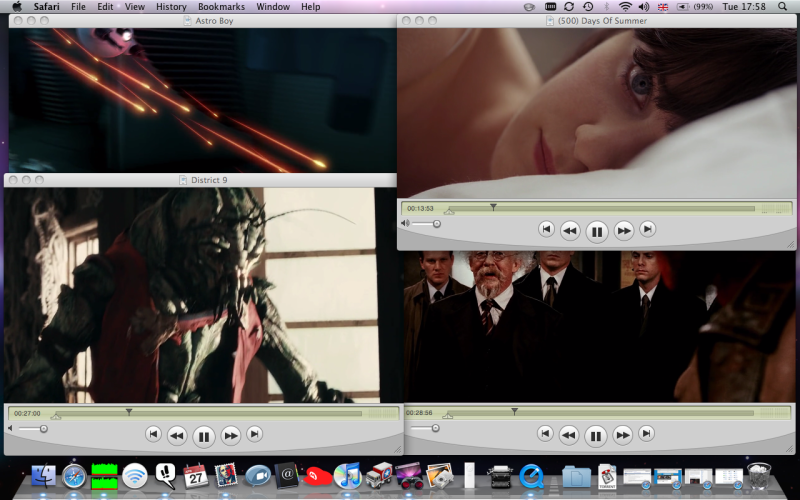Open the View menu

[135, 7]
